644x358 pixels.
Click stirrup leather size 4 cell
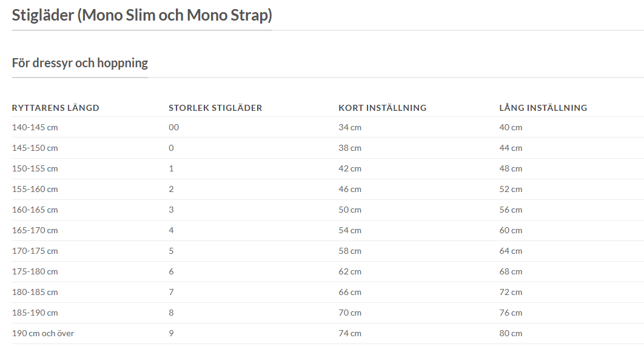point(172,230)
